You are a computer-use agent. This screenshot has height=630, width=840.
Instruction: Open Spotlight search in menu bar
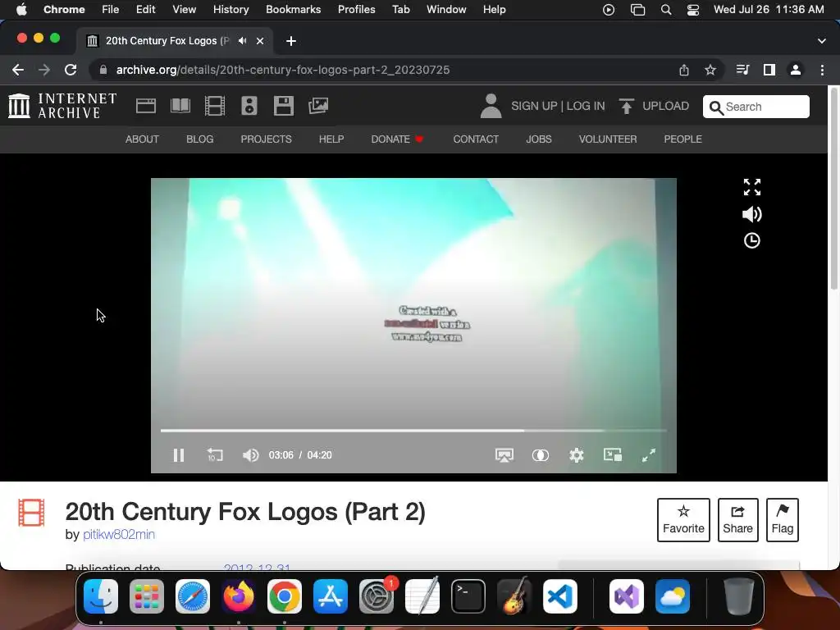coord(666,10)
